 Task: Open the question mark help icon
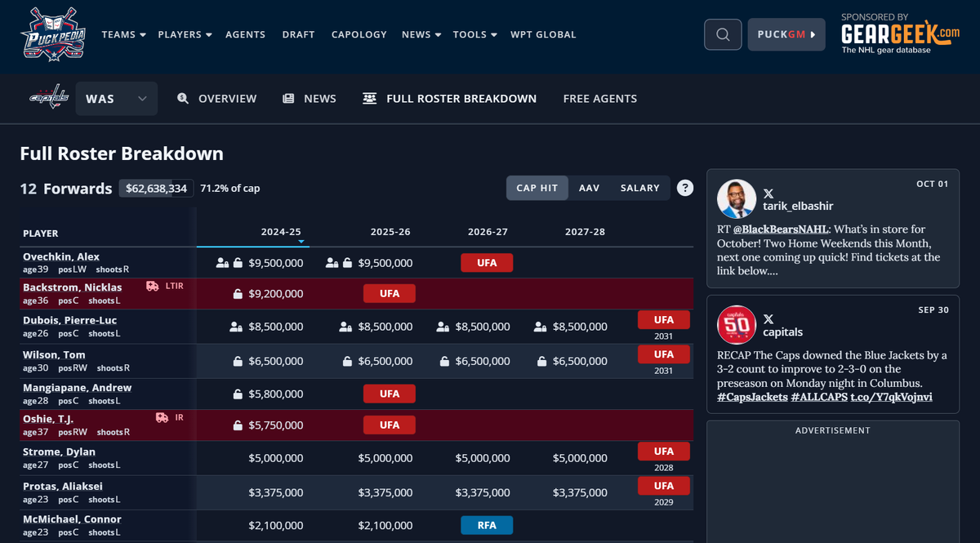tap(685, 188)
